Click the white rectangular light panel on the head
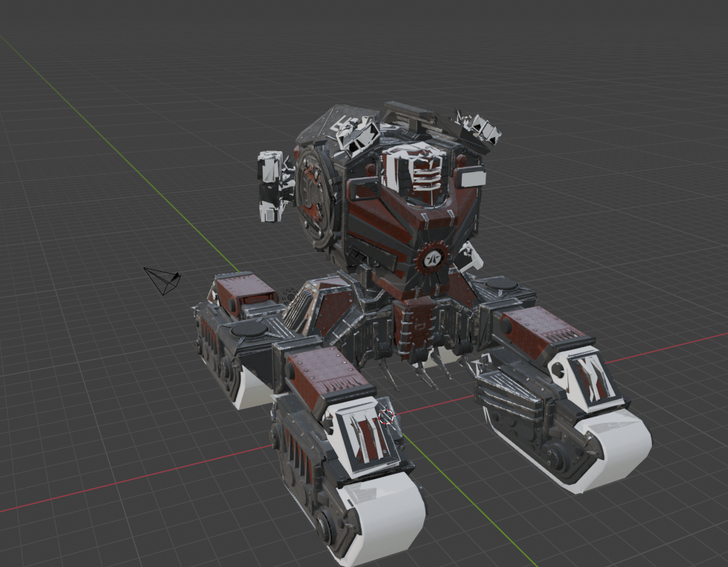728x567 pixels. (x=472, y=179)
